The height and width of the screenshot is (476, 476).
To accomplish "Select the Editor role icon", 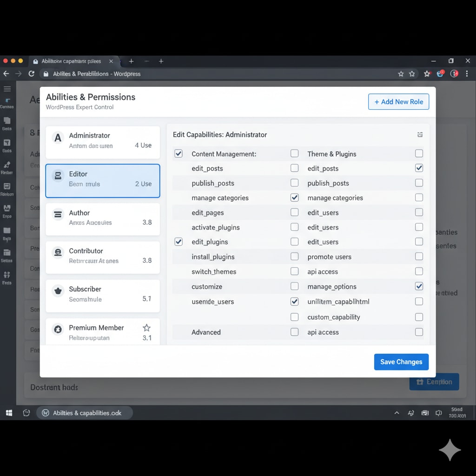I will tap(58, 175).
